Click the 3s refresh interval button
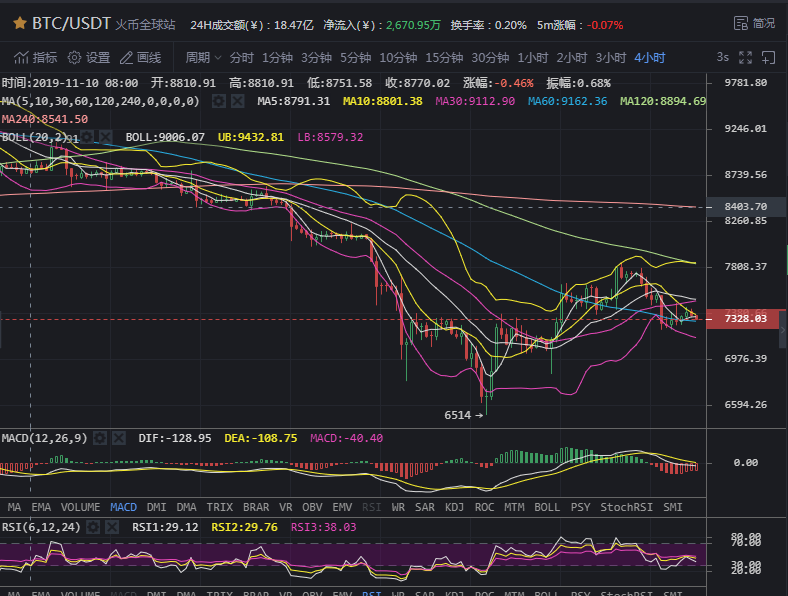Image resolution: width=788 pixels, height=596 pixels. pyautogui.click(x=722, y=58)
